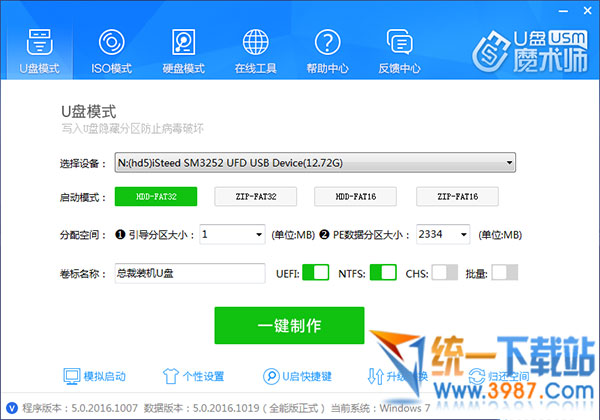This screenshot has width=600, height=420.
Task: Open 硬盘模式 hard disk icon
Action: tap(183, 42)
